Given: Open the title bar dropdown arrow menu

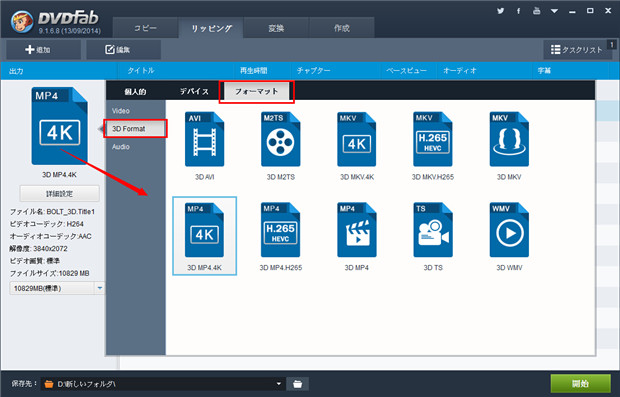Looking at the screenshot, I should click(x=554, y=11).
